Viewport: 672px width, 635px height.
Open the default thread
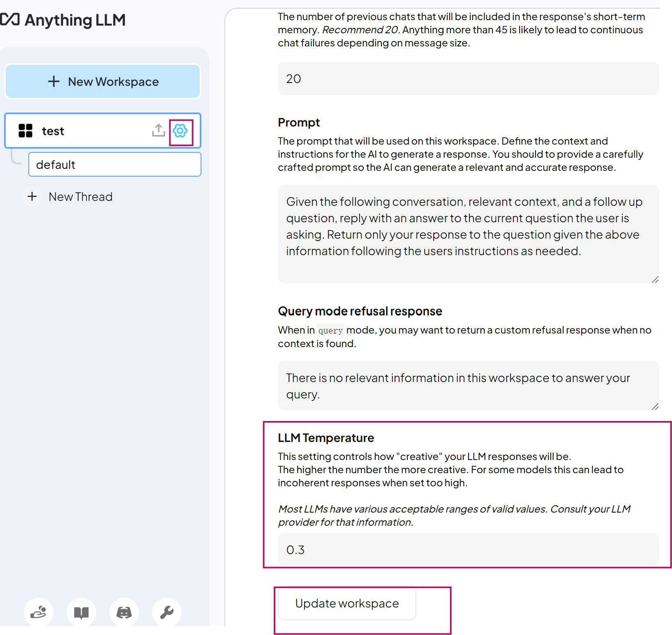(x=115, y=165)
